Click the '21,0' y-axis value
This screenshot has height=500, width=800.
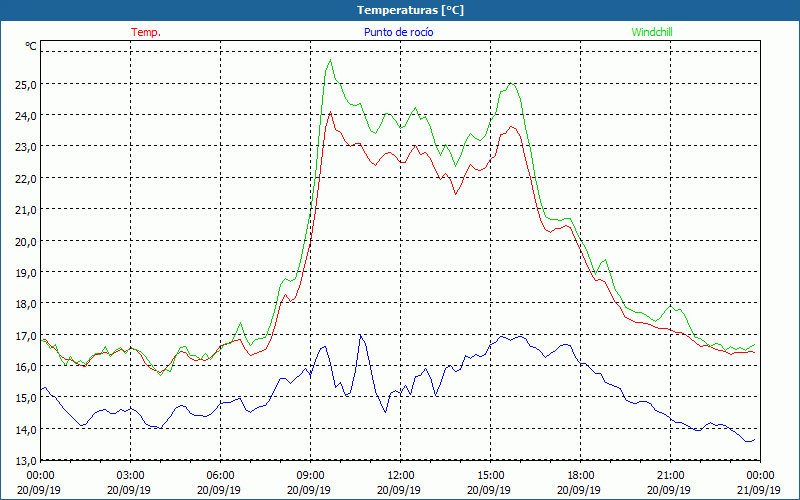pyautogui.click(x=27, y=210)
